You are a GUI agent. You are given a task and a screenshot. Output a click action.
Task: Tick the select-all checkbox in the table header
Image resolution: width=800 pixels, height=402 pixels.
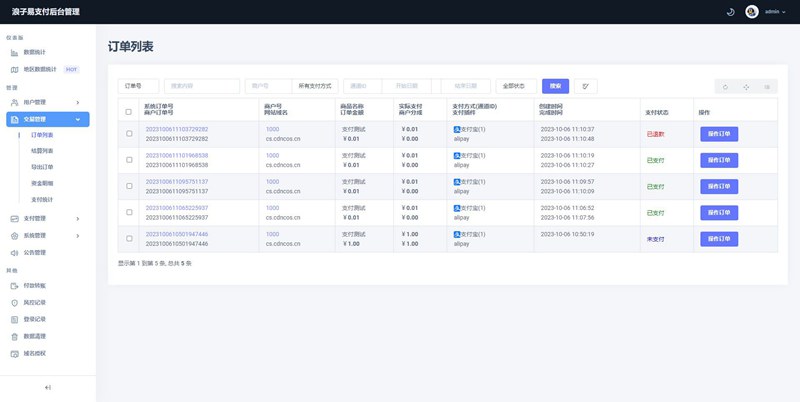128,111
